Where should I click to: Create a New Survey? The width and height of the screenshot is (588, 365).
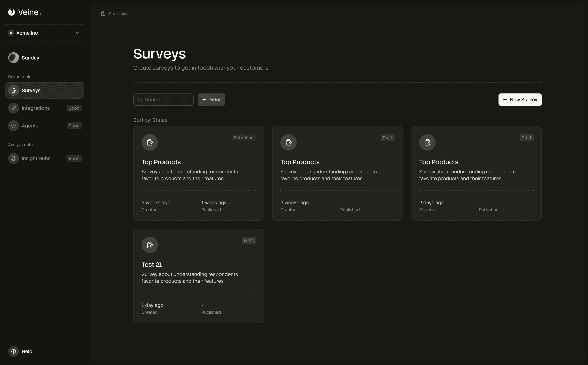[x=520, y=100]
